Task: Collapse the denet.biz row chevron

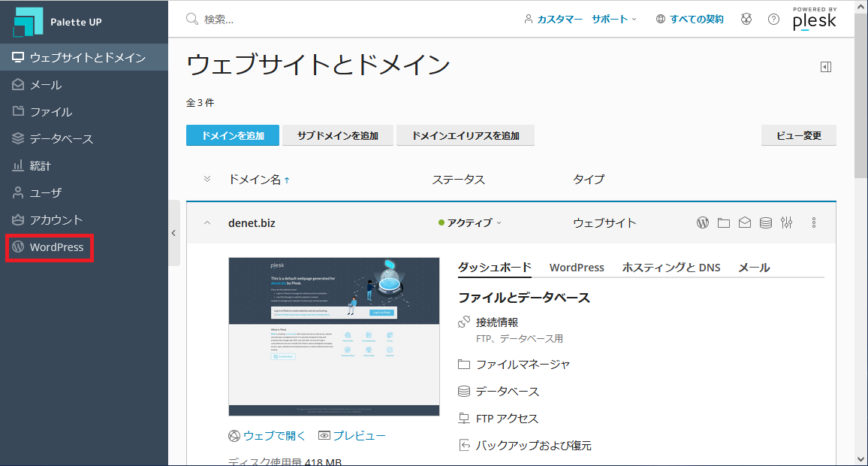Action: 207,222
